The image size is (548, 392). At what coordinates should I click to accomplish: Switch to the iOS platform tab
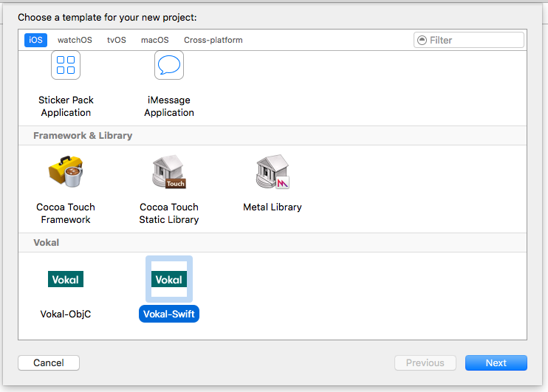pyautogui.click(x=35, y=40)
